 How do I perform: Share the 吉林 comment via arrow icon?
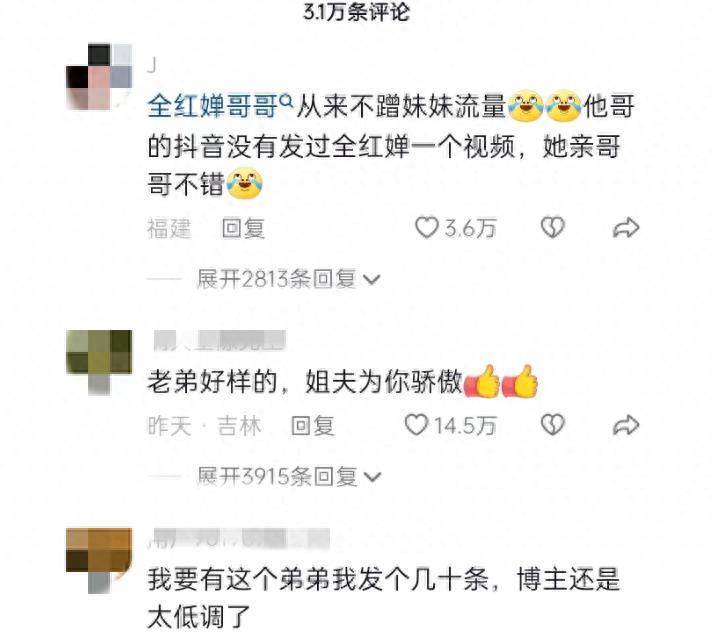[x=626, y=425]
